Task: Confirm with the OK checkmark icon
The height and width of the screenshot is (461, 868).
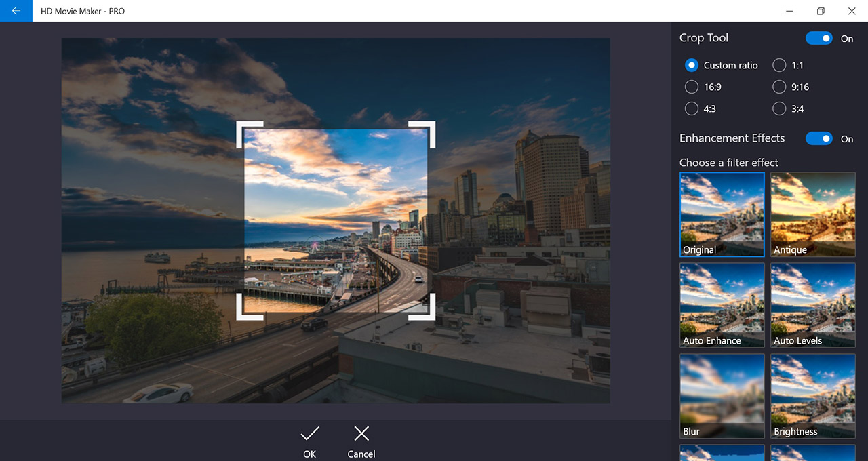Action: coord(310,434)
